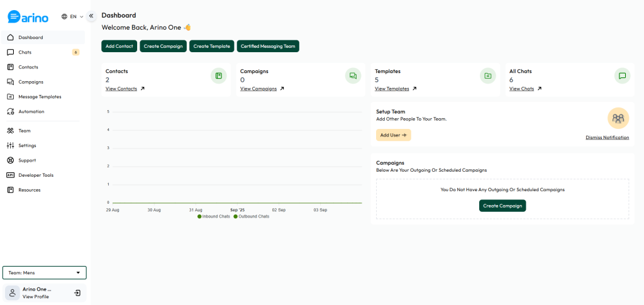Open Chats in the sidebar
The image size is (644, 305).
click(x=43, y=52)
